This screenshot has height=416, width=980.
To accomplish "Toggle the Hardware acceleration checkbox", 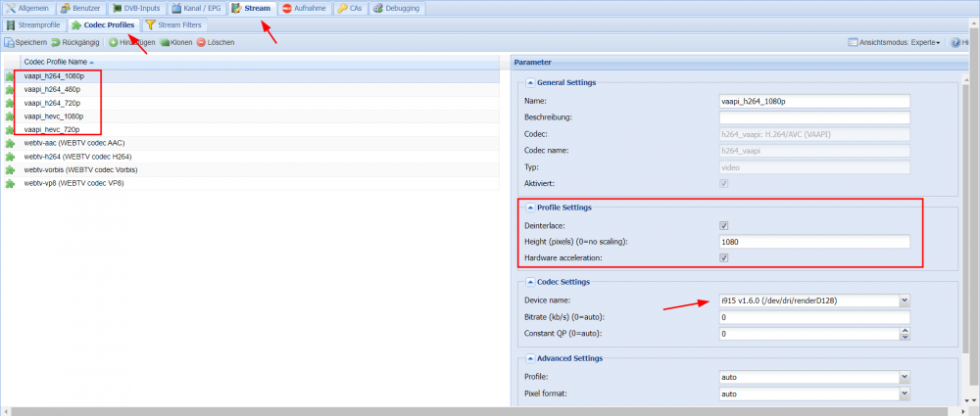I will (724, 257).
